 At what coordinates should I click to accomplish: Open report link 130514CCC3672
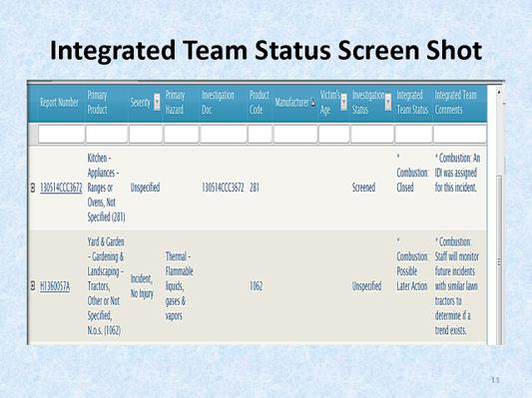[x=61, y=188]
